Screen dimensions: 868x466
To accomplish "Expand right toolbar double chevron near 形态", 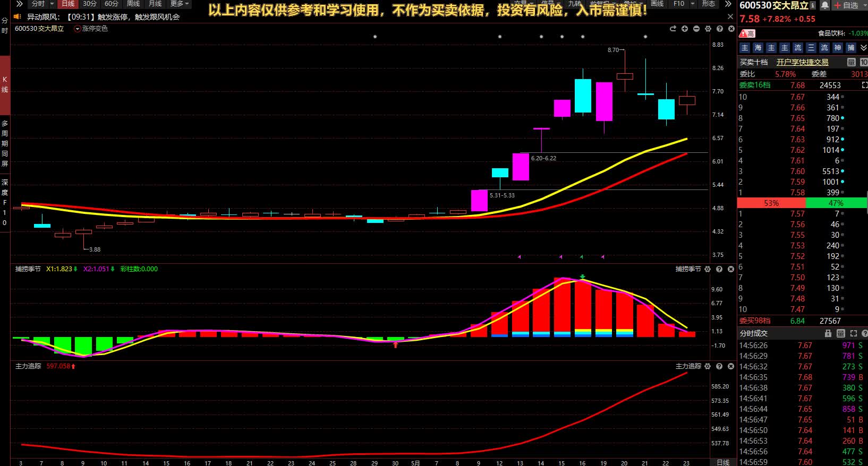I will pos(728,4).
